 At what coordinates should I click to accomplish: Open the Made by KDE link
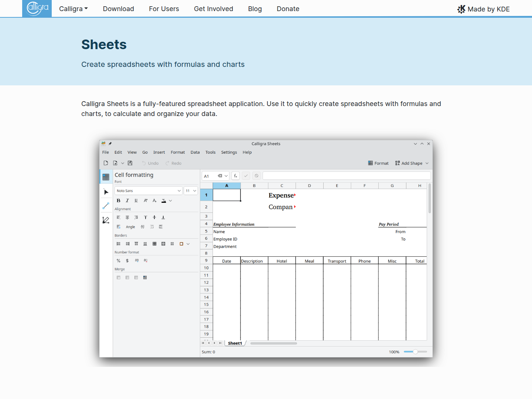(x=484, y=9)
